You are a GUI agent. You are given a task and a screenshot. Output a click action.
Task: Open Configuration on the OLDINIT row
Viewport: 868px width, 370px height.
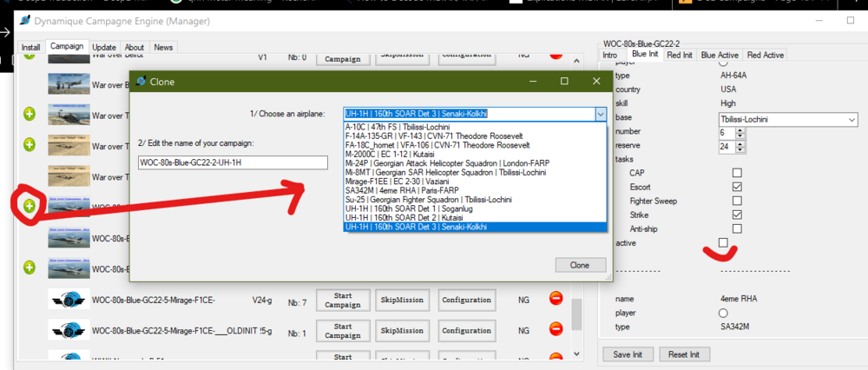coord(467,331)
